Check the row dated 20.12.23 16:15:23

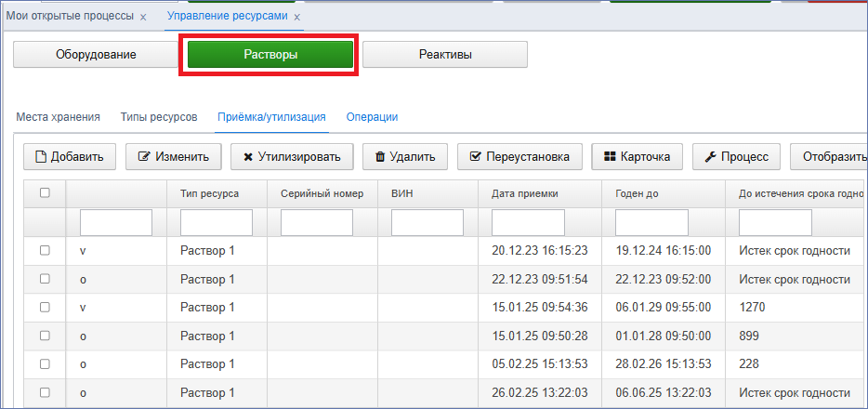point(45,250)
